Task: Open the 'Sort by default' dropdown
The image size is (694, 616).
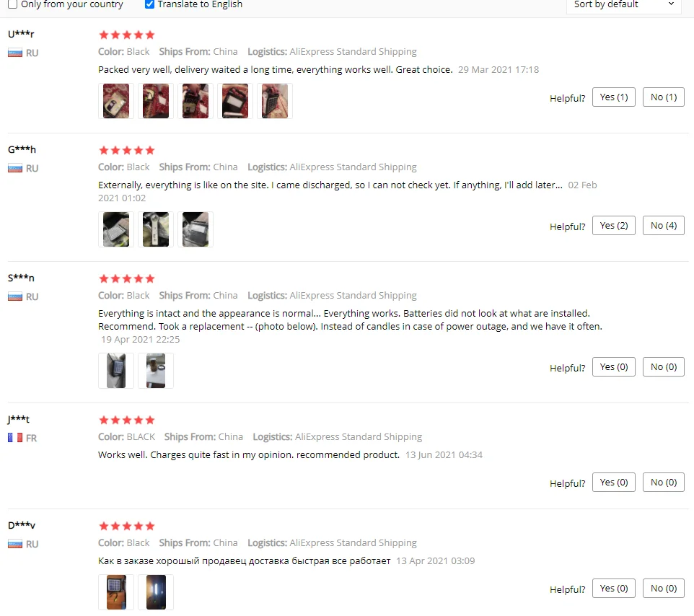Action: click(x=623, y=5)
